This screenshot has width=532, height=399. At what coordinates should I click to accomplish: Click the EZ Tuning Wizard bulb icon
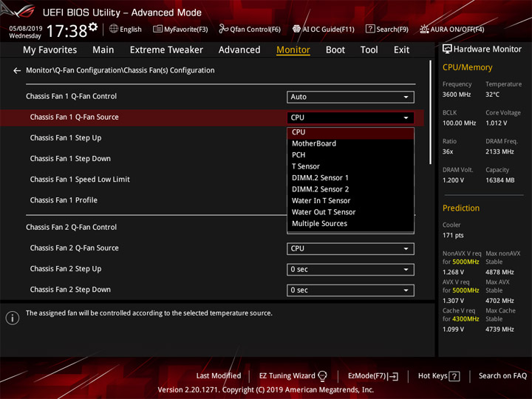point(322,376)
